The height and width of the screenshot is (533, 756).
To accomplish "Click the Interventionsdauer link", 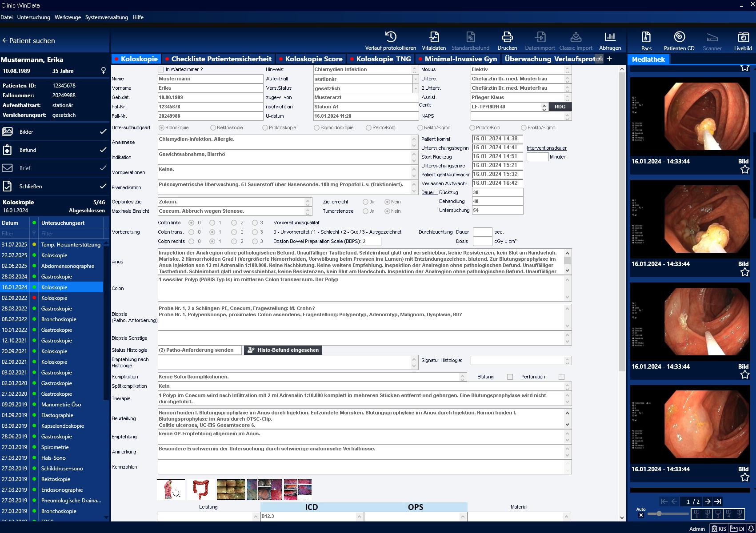I will (x=546, y=148).
